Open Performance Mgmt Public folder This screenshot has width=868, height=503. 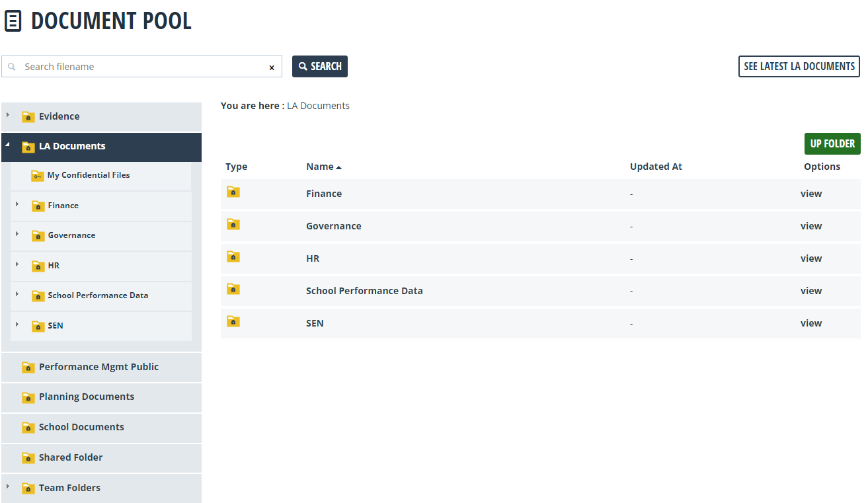101,368
